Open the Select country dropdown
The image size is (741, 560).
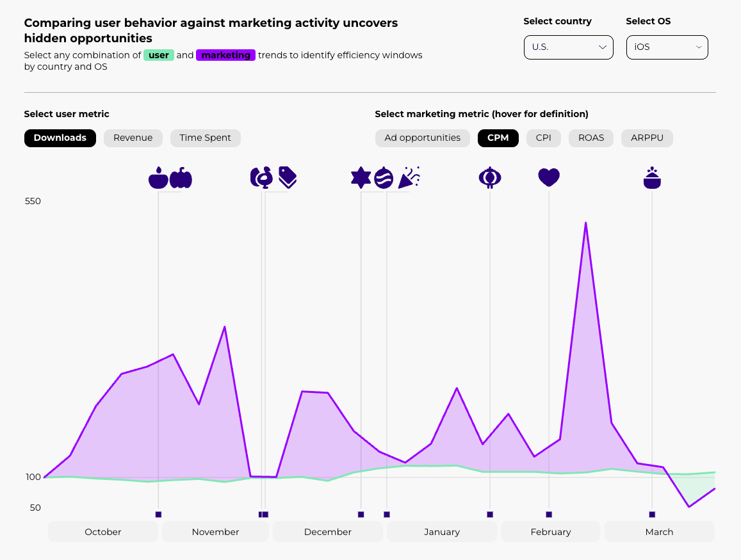568,47
